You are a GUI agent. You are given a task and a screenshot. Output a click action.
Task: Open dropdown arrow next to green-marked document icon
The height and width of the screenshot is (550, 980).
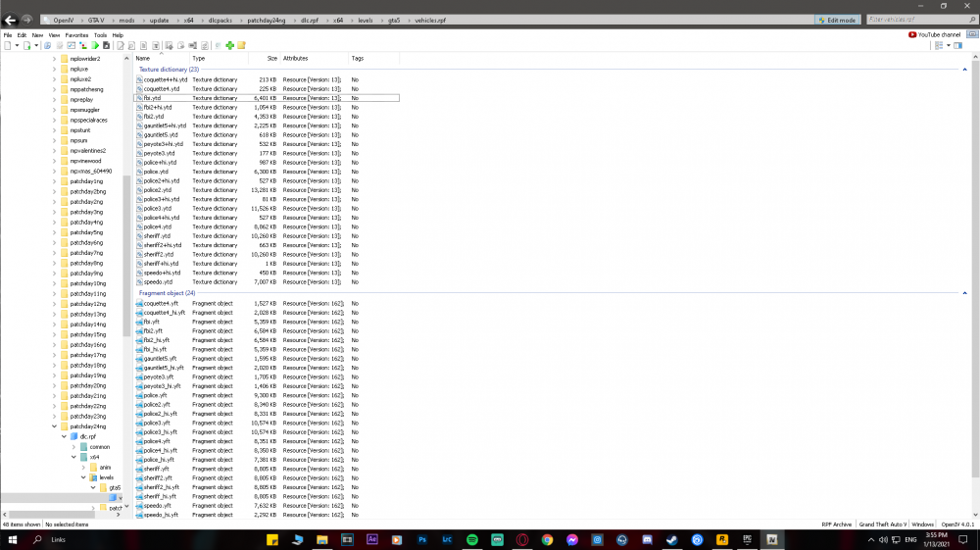click(x=36, y=46)
